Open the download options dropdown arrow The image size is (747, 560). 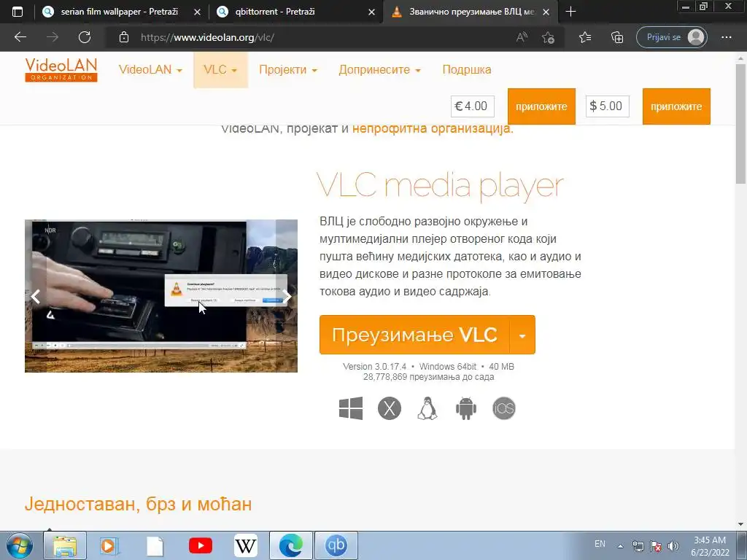click(x=522, y=335)
